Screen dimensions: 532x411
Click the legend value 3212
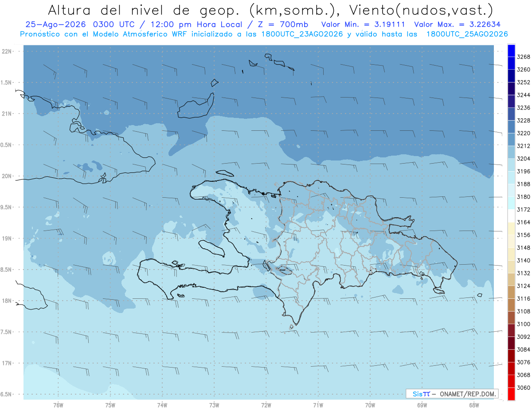(524, 145)
